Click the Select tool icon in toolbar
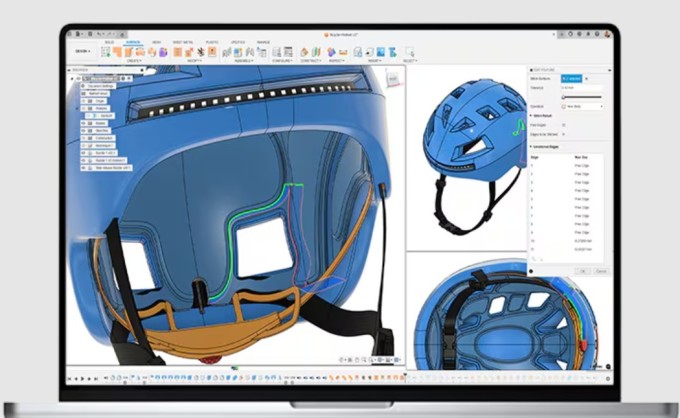The image size is (680, 418). click(x=410, y=52)
